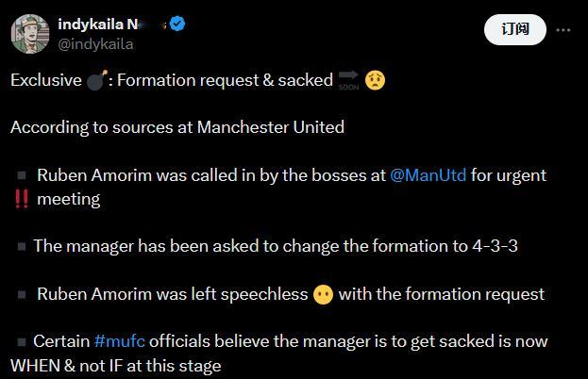Open the indykaila profile avatar
Viewport: 588px width, 379px height.
click(30, 34)
